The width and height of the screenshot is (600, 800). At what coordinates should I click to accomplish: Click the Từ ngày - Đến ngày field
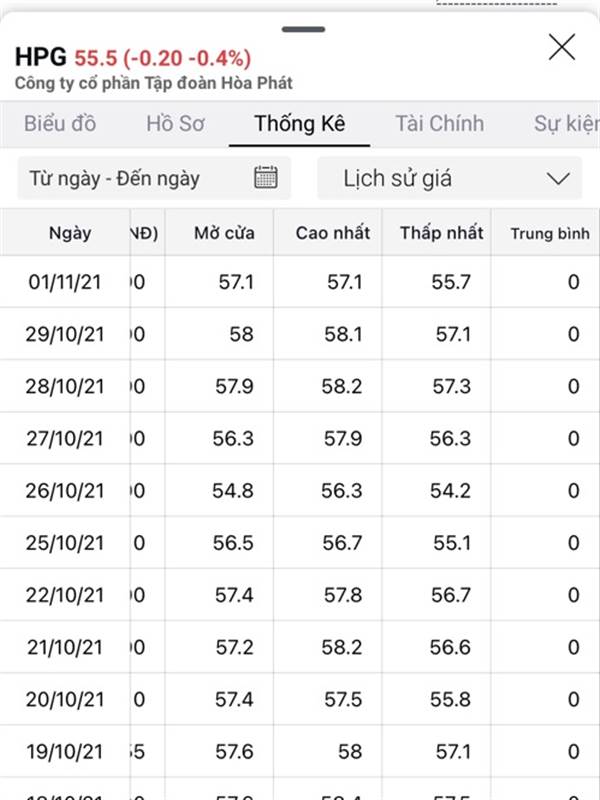coord(154,178)
